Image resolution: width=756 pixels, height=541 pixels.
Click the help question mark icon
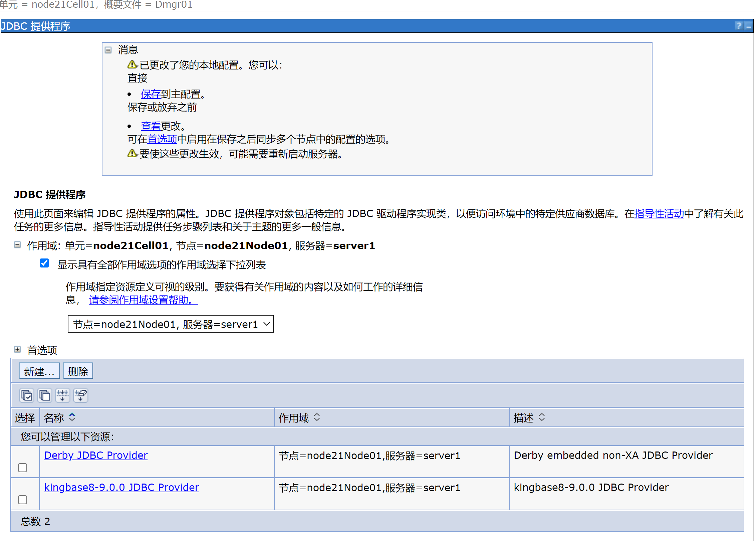pos(738,26)
